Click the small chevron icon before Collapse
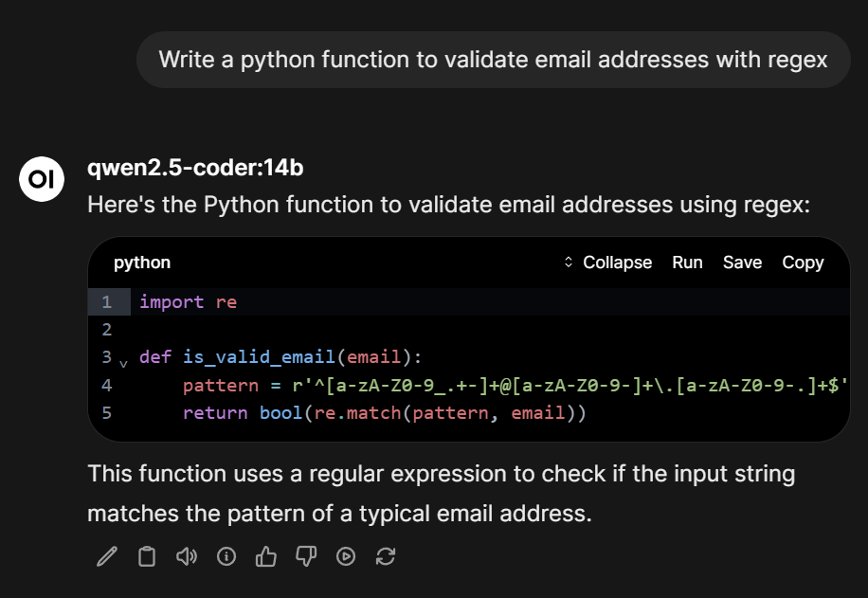868x598 pixels. (569, 263)
